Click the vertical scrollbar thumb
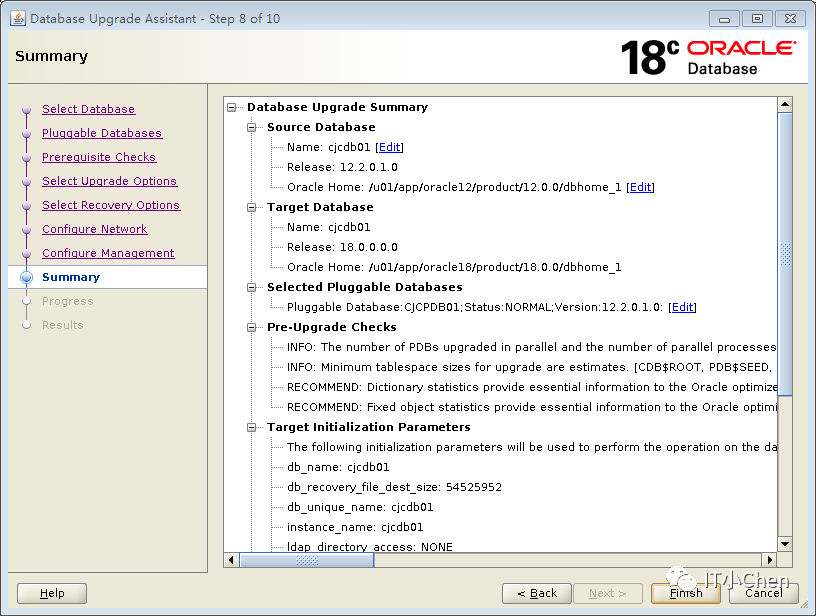This screenshot has width=816, height=616. (x=785, y=254)
